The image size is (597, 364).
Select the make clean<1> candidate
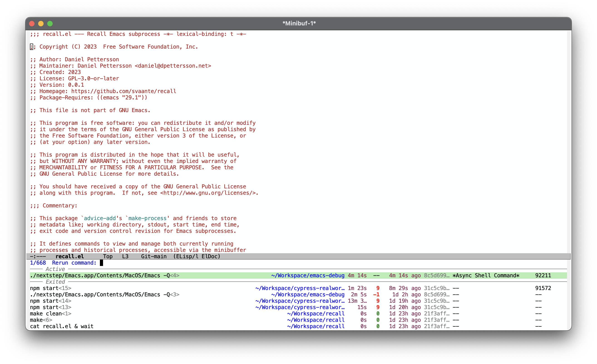(50, 313)
